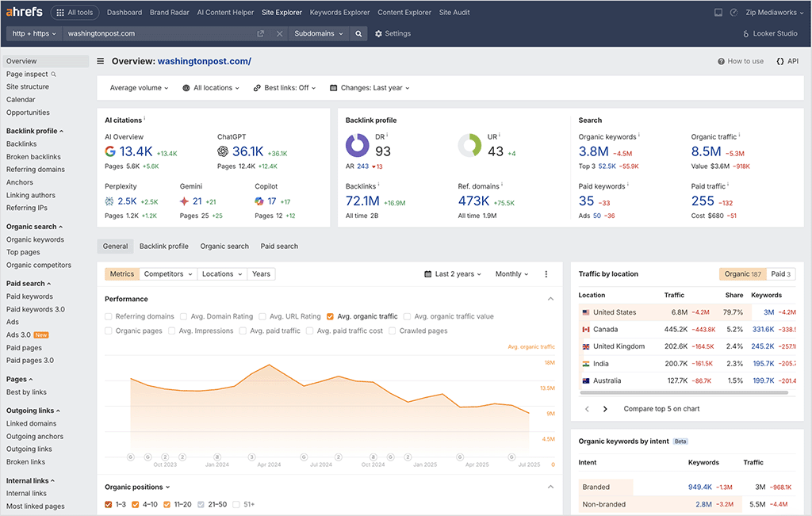
Task: Collapse the Performance section
Action: point(550,299)
